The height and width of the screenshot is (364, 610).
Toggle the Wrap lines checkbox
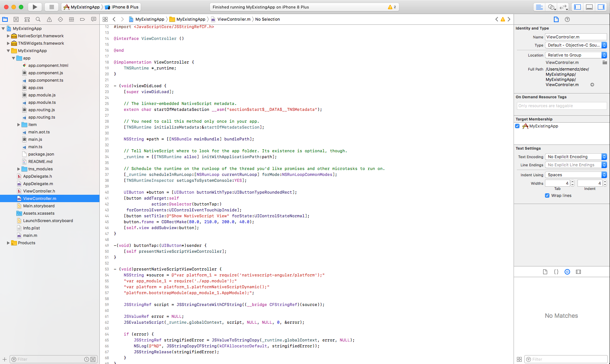point(547,195)
